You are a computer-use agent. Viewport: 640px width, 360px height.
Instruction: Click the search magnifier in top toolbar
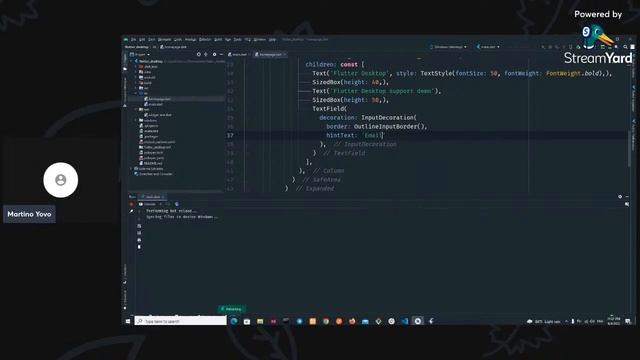point(625,47)
